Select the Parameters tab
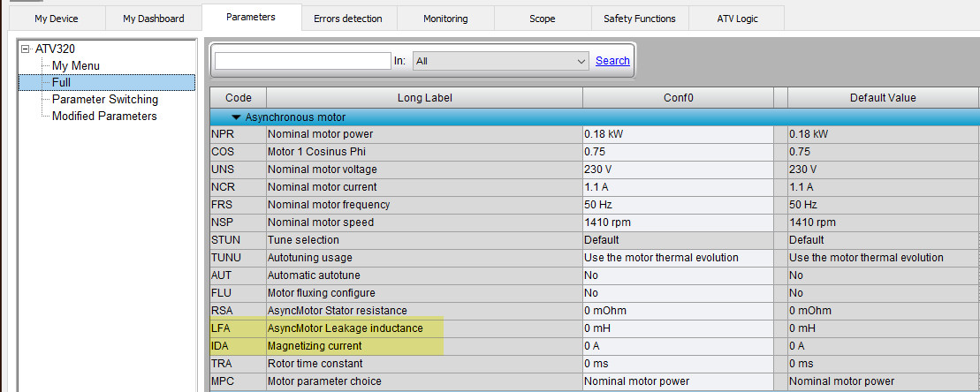The image size is (980, 392). 251,17
